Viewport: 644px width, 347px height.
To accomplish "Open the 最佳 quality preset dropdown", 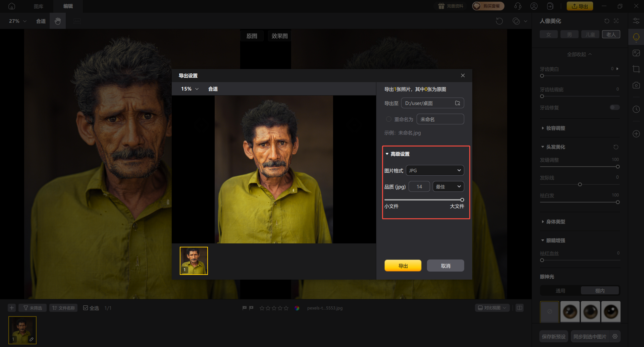I will point(448,187).
